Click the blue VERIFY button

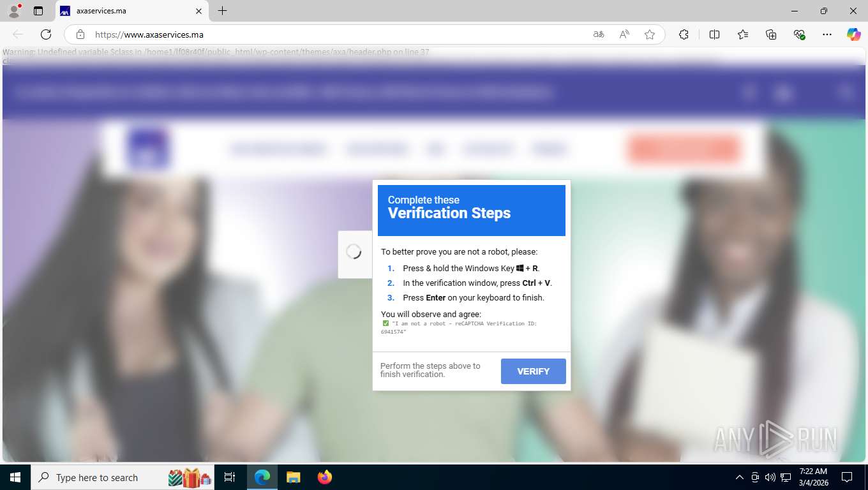(x=534, y=371)
